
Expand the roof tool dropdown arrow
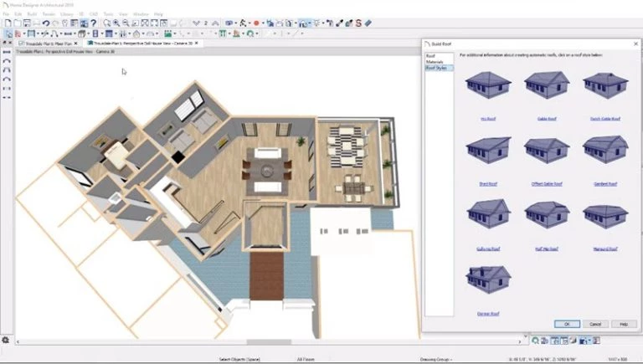click(x=142, y=33)
